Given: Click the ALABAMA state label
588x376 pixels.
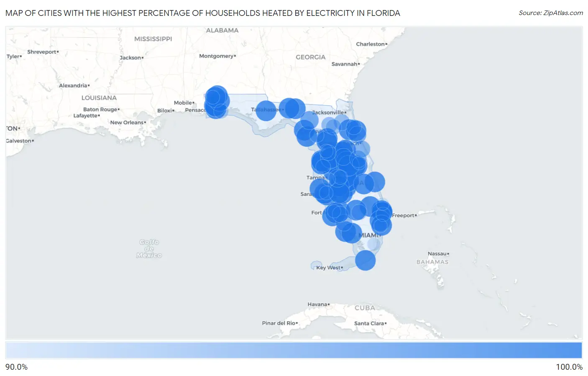Looking at the screenshot, I should click(222, 31).
